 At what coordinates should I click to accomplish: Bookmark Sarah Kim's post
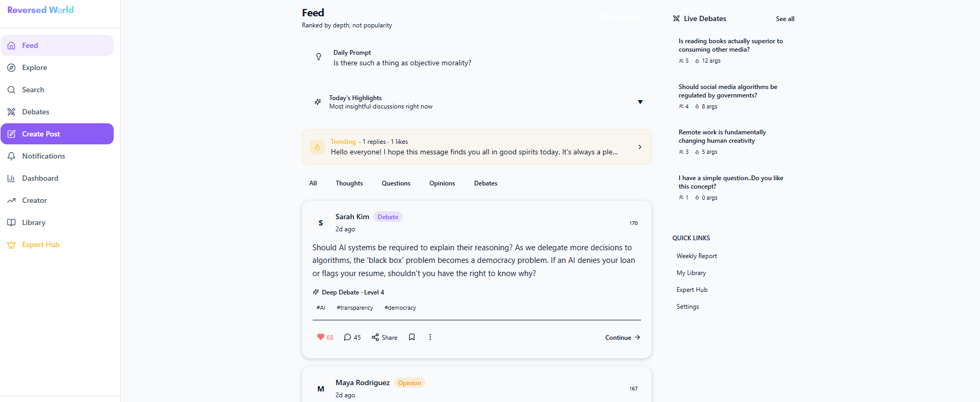pos(412,337)
